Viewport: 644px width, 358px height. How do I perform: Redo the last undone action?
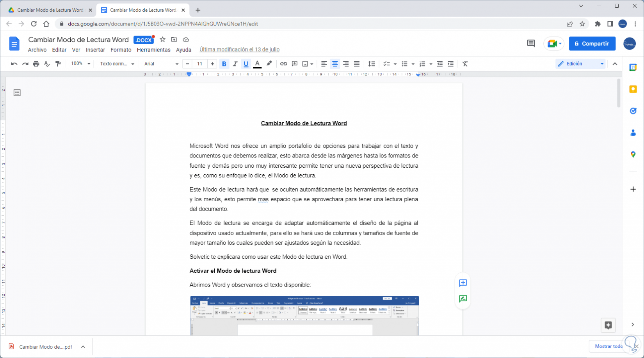[25, 64]
